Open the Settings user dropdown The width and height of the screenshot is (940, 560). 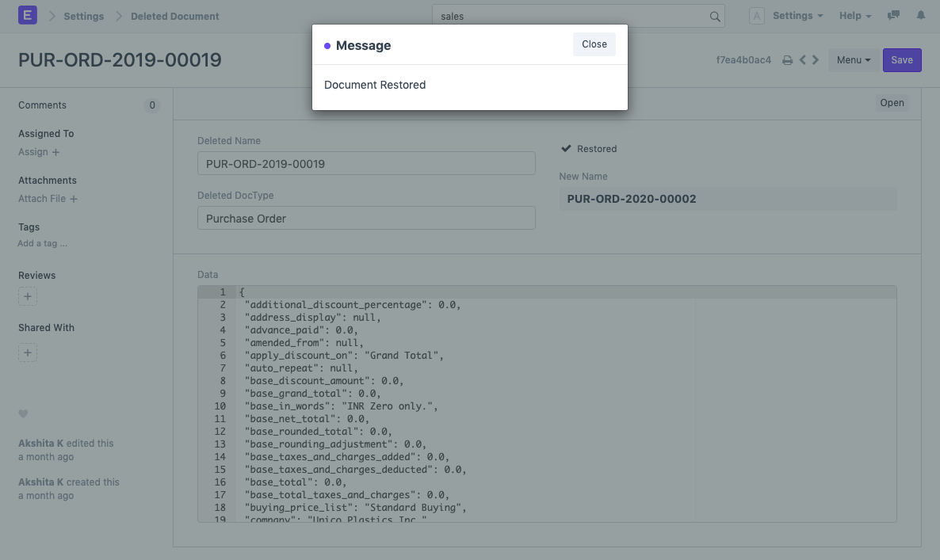tap(797, 16)
